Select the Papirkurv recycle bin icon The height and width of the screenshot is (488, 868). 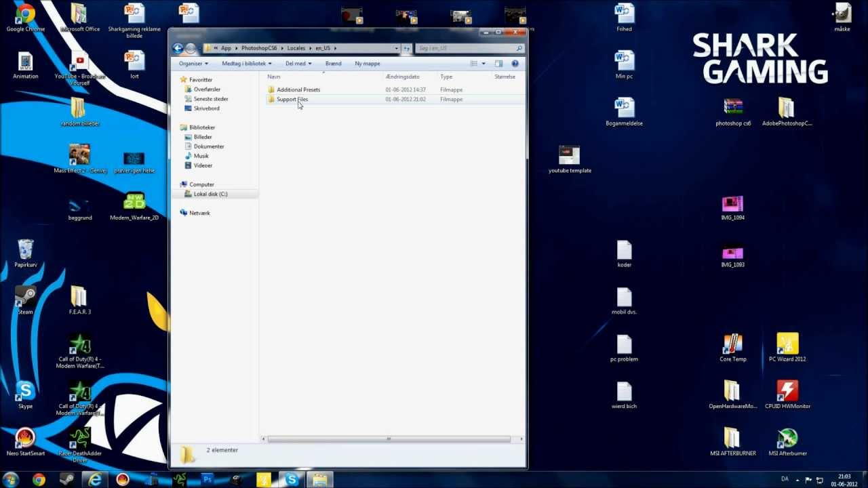click(x=25, y=254)
